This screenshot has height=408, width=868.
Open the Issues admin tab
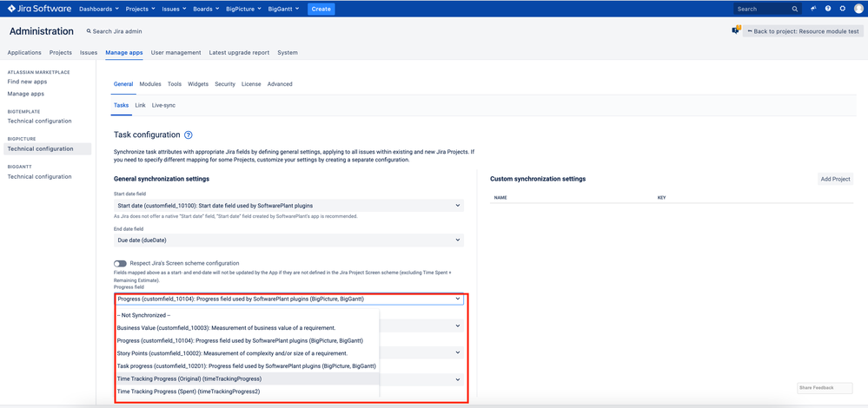[89, 53]
